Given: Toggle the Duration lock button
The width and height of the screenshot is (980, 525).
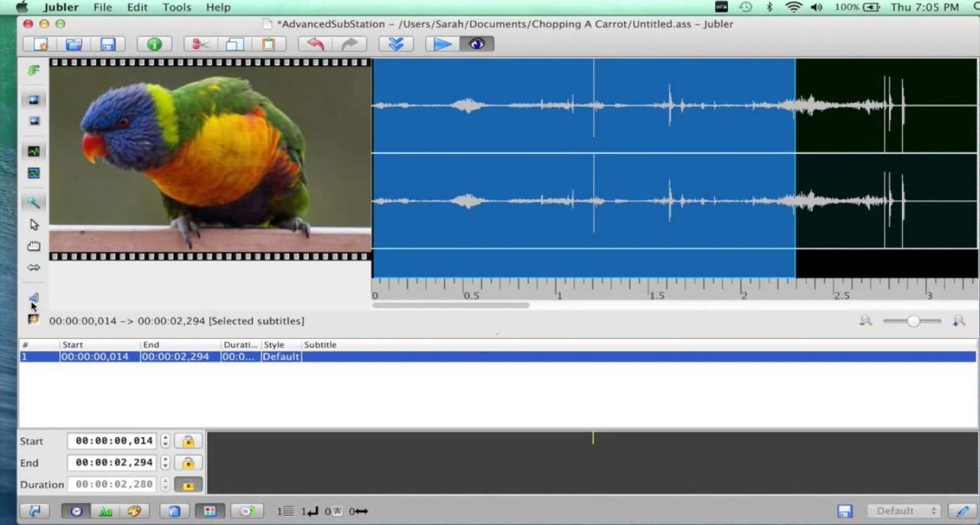Looking at the screenshot, I should (188, 484).
